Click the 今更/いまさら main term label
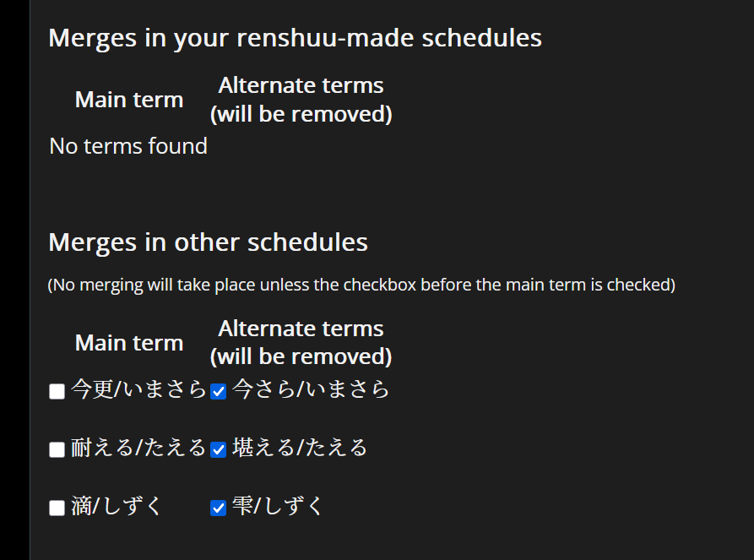 click(138, 389)
